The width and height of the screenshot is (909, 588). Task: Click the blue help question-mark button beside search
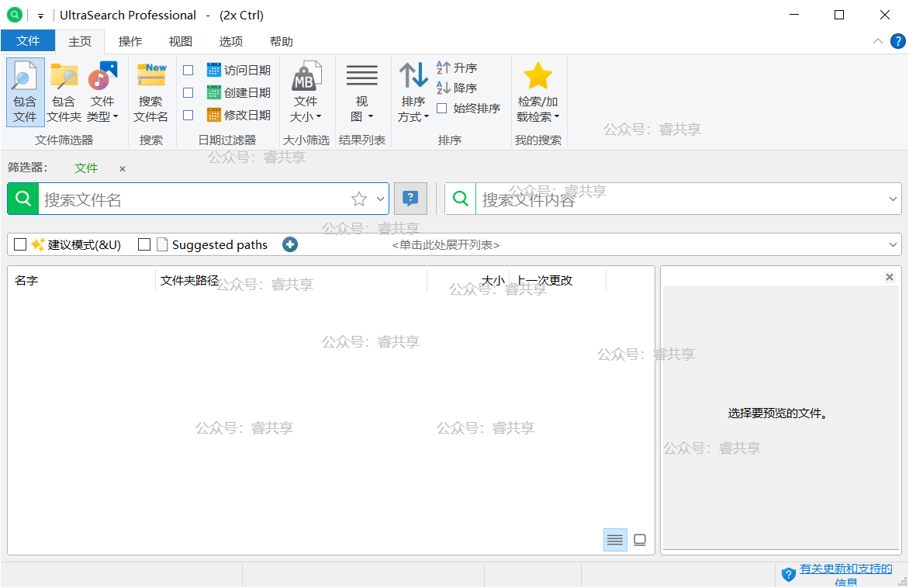click(x=410, y=199)
